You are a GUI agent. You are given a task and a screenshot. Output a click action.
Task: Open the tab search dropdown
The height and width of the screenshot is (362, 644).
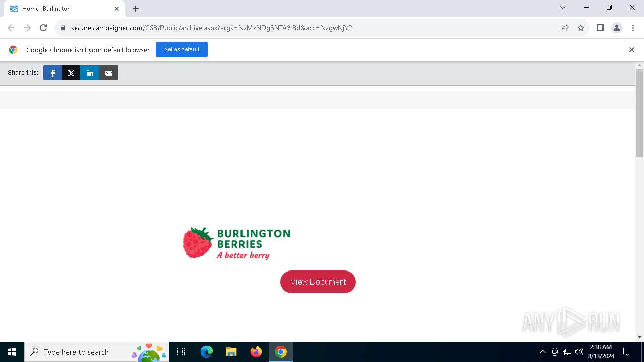tap(563, 7)
